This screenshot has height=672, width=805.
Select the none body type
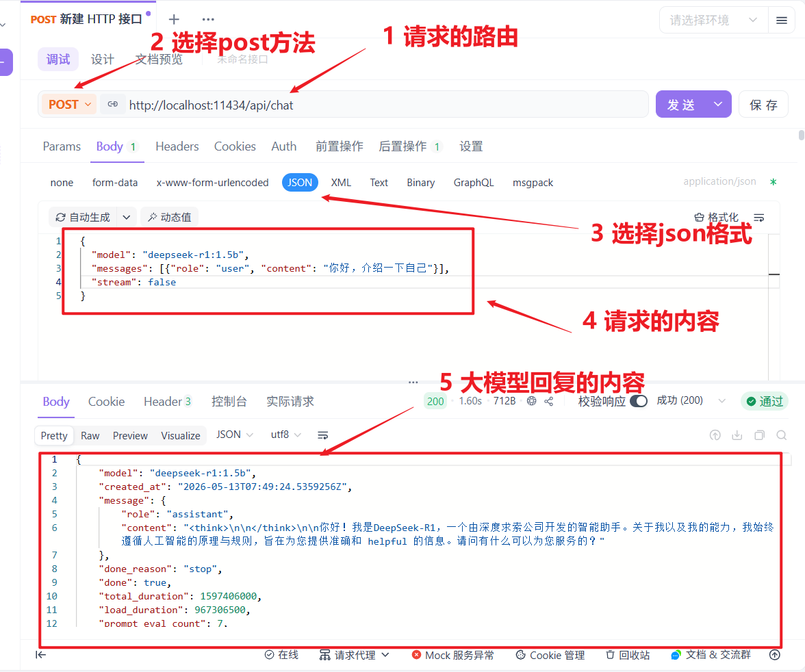(x=62, y=183)
